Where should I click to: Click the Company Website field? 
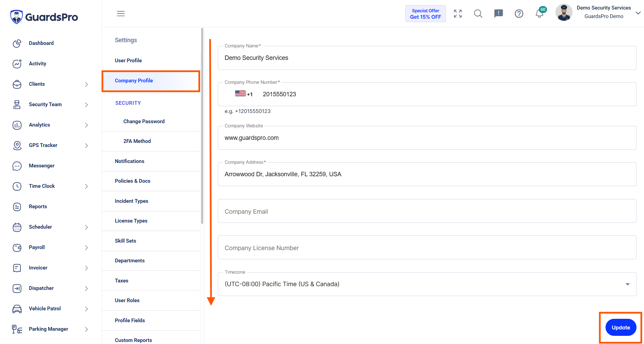coord(427,138)
